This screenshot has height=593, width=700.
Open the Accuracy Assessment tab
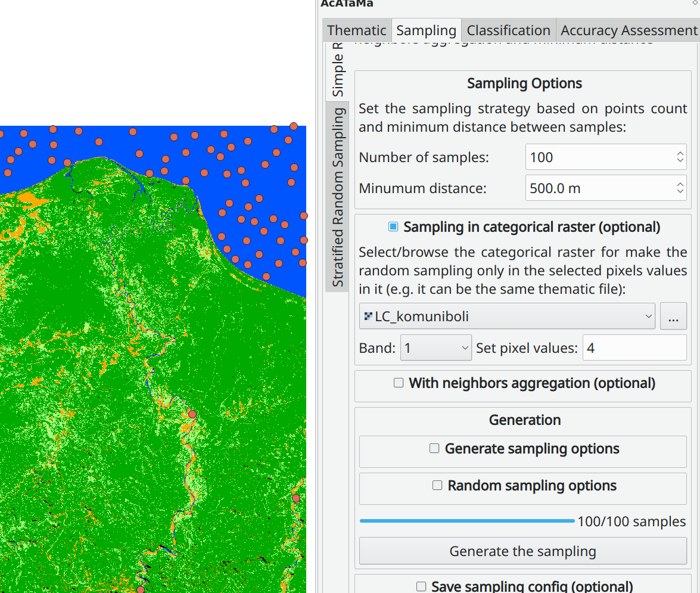pyautogui.click(x=629, y=30)
